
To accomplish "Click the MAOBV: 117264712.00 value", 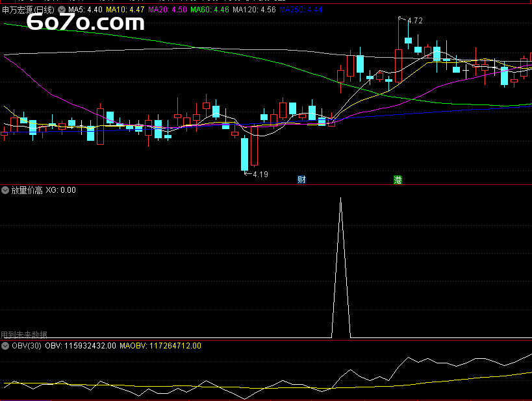I will pyautogui.click(x=160, y=346).
